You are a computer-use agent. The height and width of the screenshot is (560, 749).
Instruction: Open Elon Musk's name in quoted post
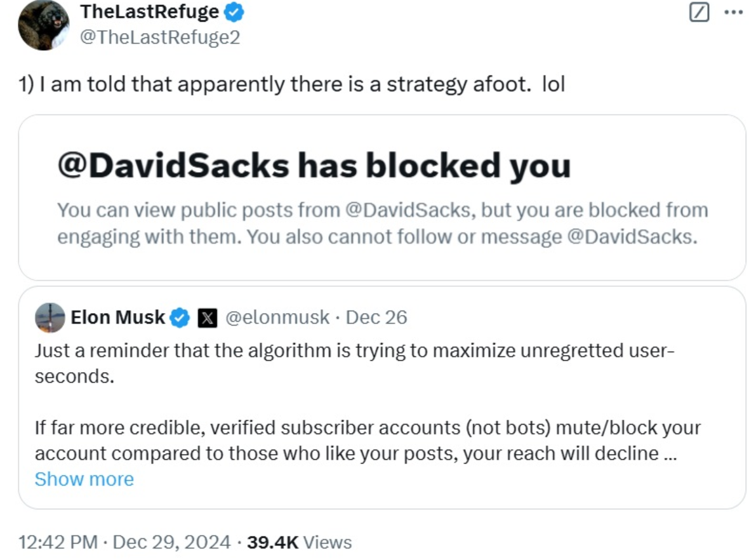(x=118, y=317)
